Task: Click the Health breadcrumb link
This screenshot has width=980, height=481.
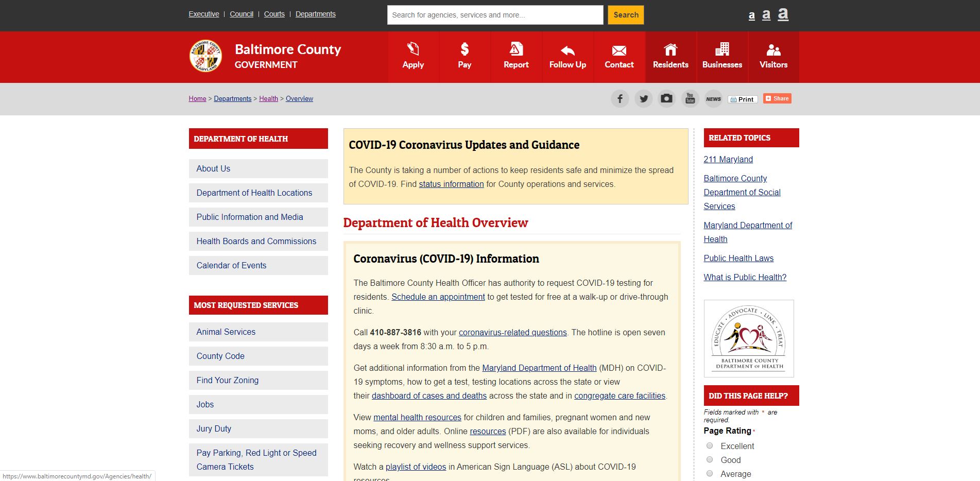Action: 268,98
